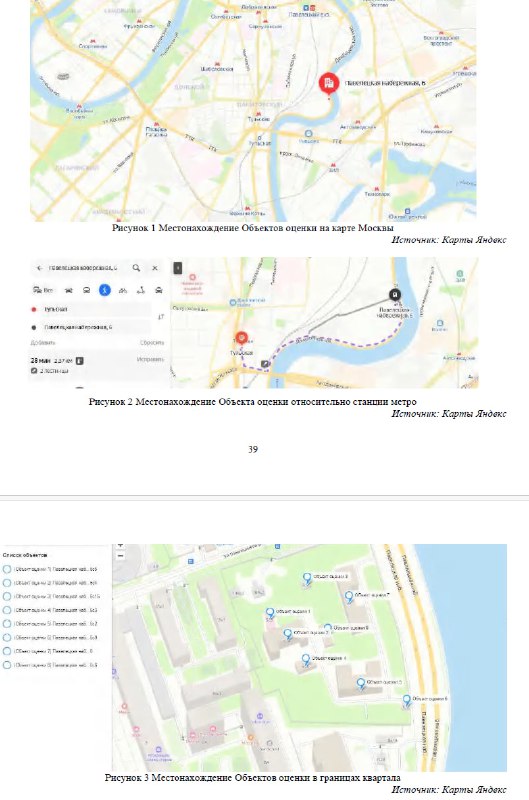
Task: Click the 'Добавить' add point link
Action: point(42,342)
